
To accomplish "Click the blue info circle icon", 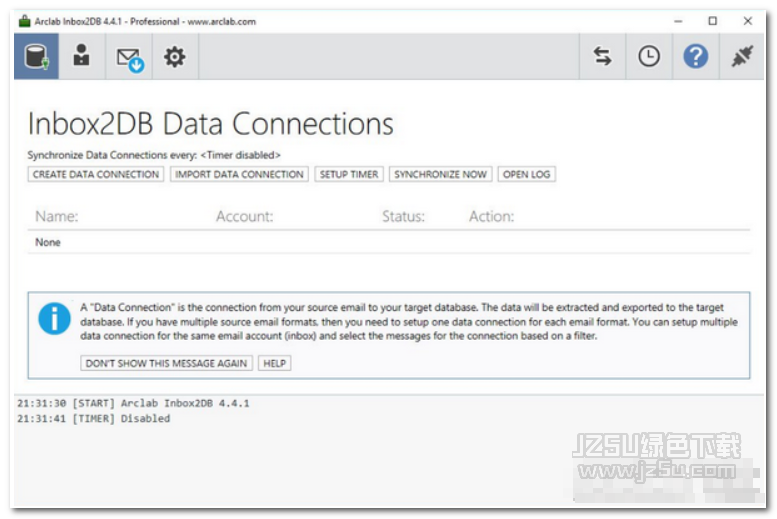I will click(x=55, y=318).
